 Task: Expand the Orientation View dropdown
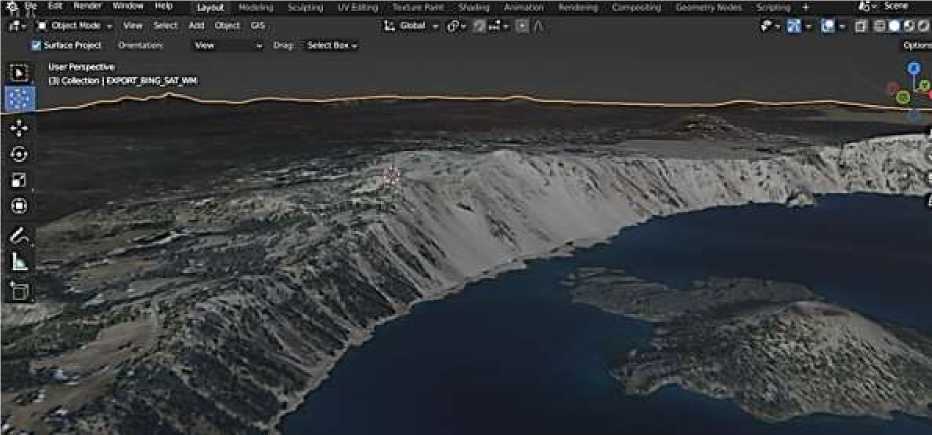(228, 45)
